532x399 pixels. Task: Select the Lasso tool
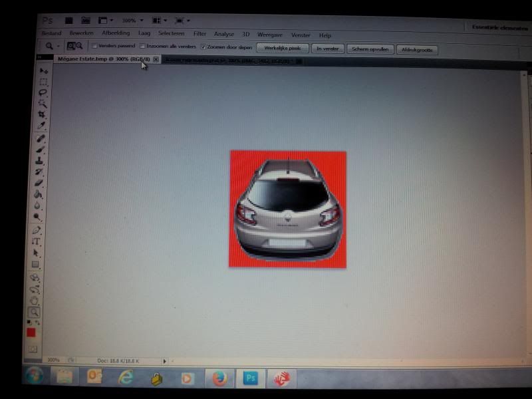coord(43,92)
